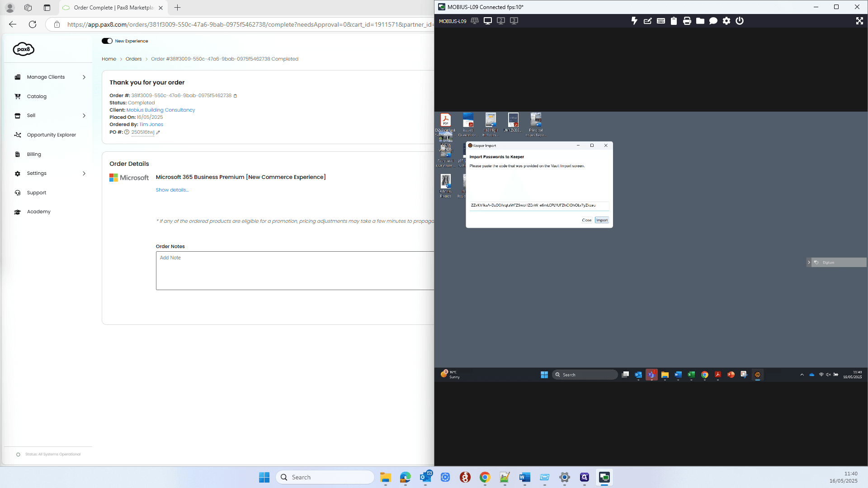Open the keyboard icon in remote session toolbar
The image size is (868, 488).
click(x=660, y=21)
